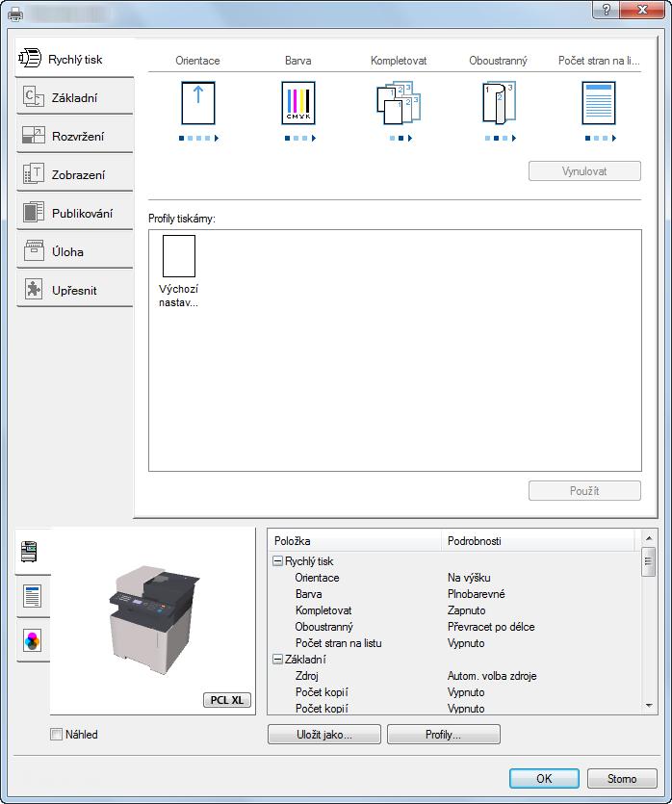
Task: Select the Orientace row in settings list
Action: [454, 578]
